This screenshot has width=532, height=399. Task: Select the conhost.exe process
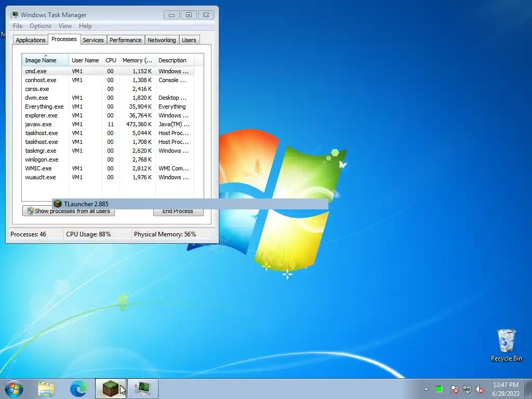[x=108, y=80]
